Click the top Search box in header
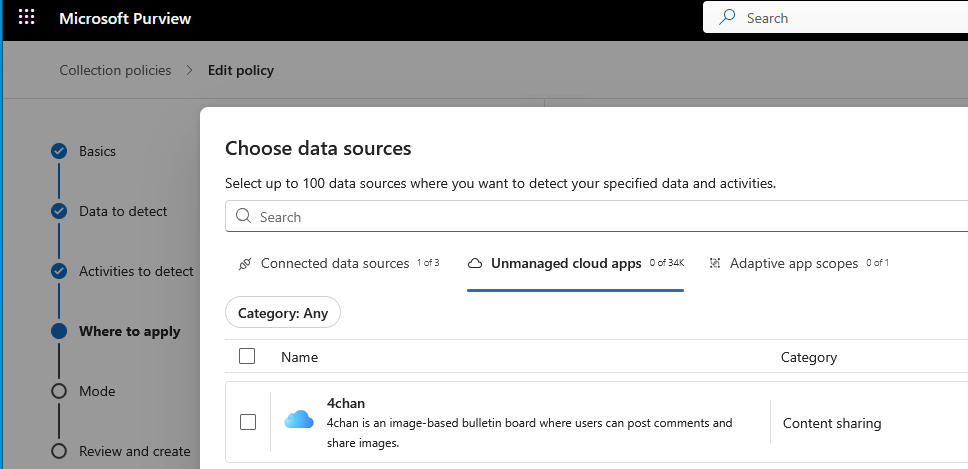The width and height of the screenshot is (968, 469). pyautogui.click(x=840, y=18)
